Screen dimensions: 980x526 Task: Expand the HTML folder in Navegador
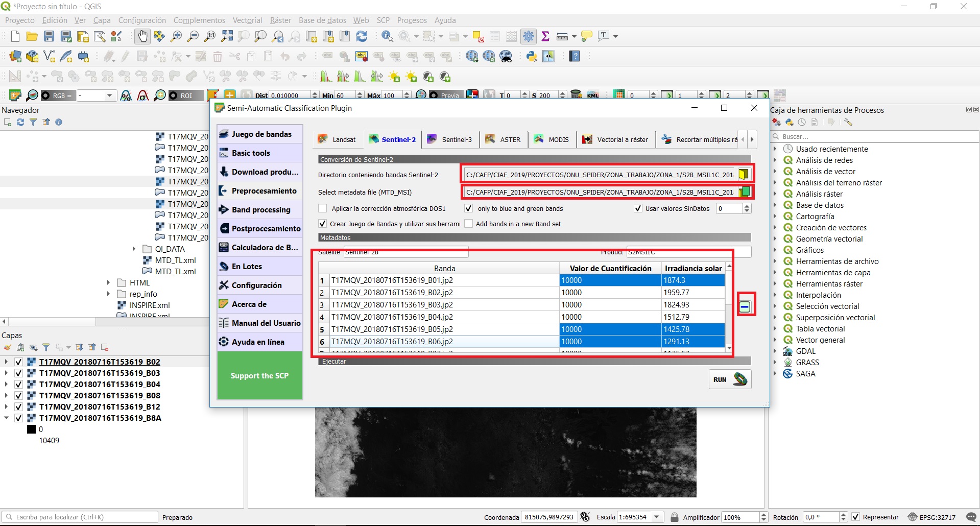108,282
